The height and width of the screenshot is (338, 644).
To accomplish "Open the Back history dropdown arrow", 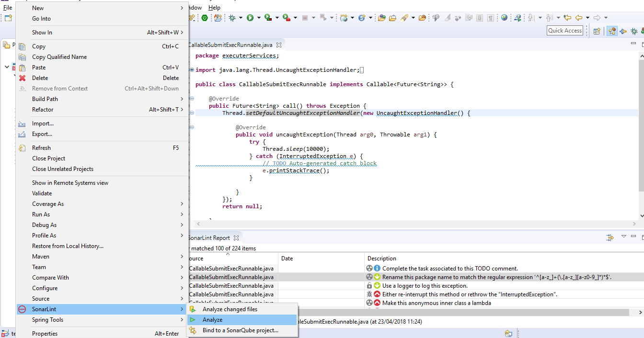I will pos(587,18).
